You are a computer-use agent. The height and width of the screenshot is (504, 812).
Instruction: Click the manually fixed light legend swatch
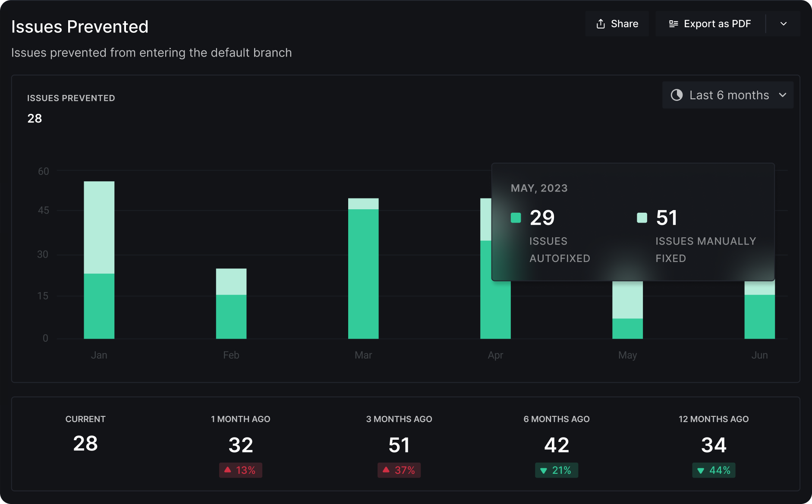(x=642, y=217)
